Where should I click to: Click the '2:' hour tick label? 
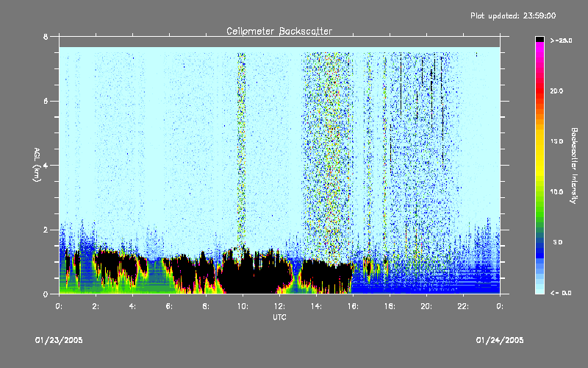(96, 306)
